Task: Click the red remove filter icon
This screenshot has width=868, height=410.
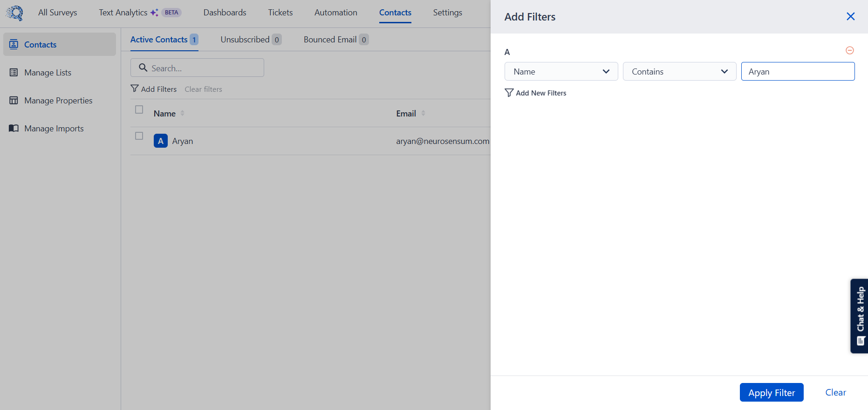Action: coord(849,50)
